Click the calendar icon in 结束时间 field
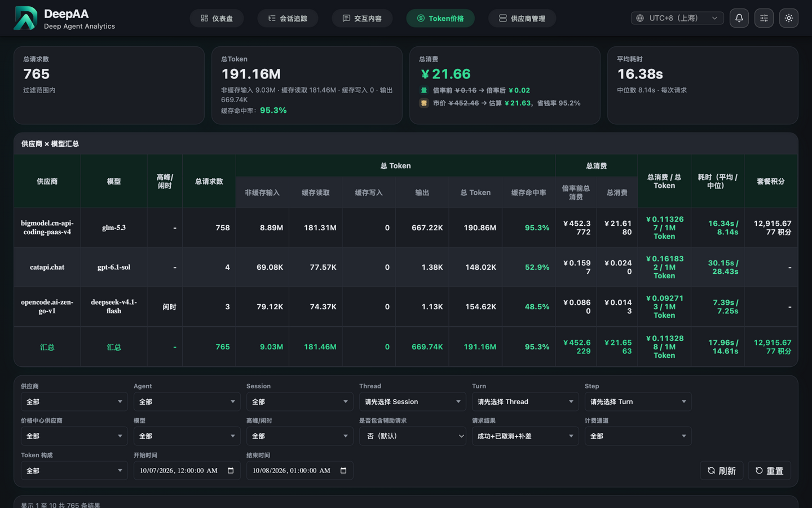Image resolution: width=812 pixels, height=508 pixels. tap(343, 471)
